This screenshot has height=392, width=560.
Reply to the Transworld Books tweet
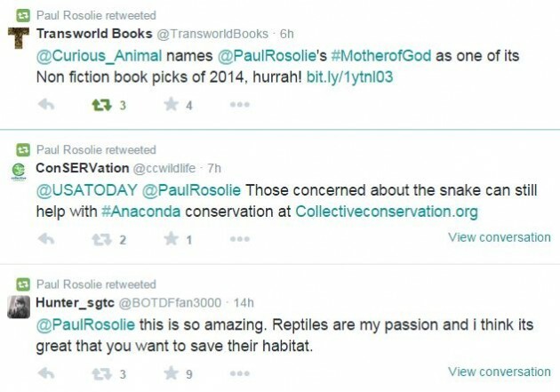47,104
